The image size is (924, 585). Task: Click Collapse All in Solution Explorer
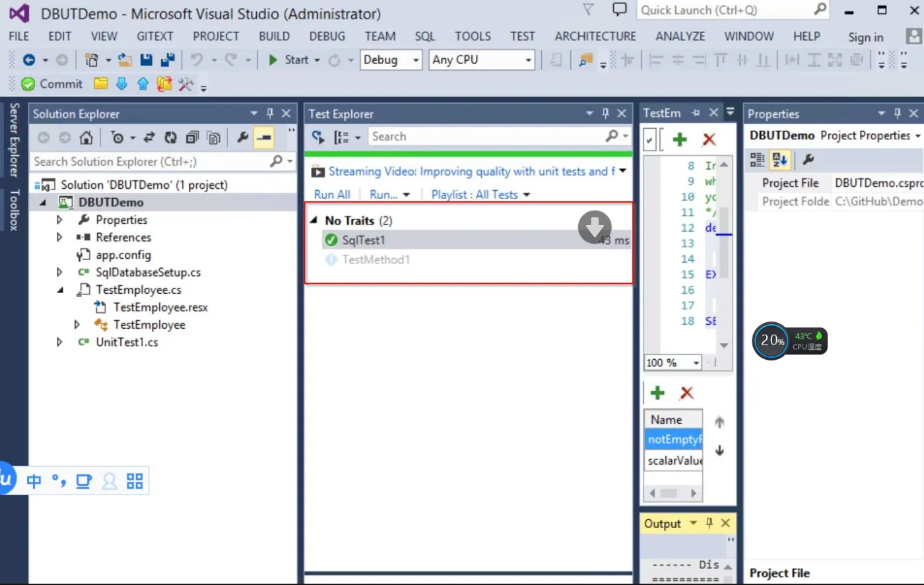[x=191, y=137]
